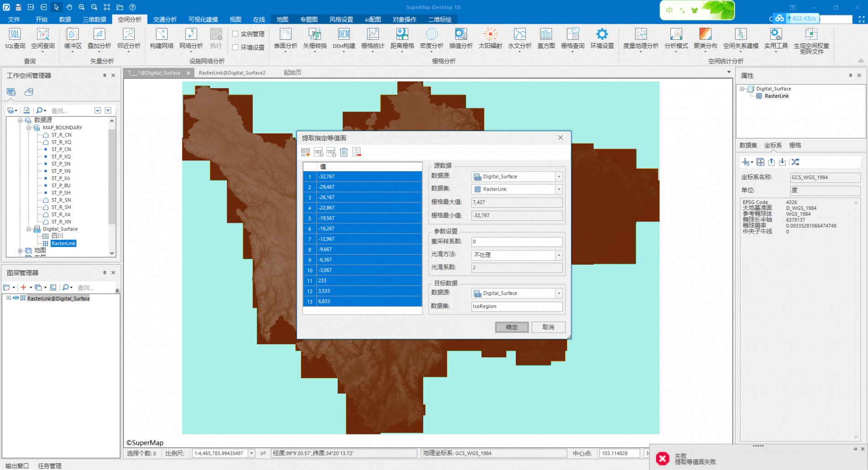Select row 11 value 233
868x470 pixels.
click(x=362, y=281)
